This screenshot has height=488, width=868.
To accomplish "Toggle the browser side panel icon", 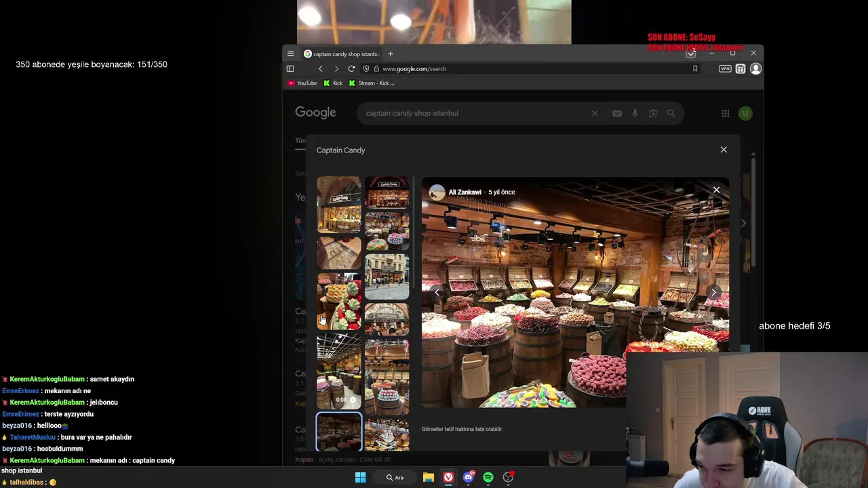I will (290, 68).
